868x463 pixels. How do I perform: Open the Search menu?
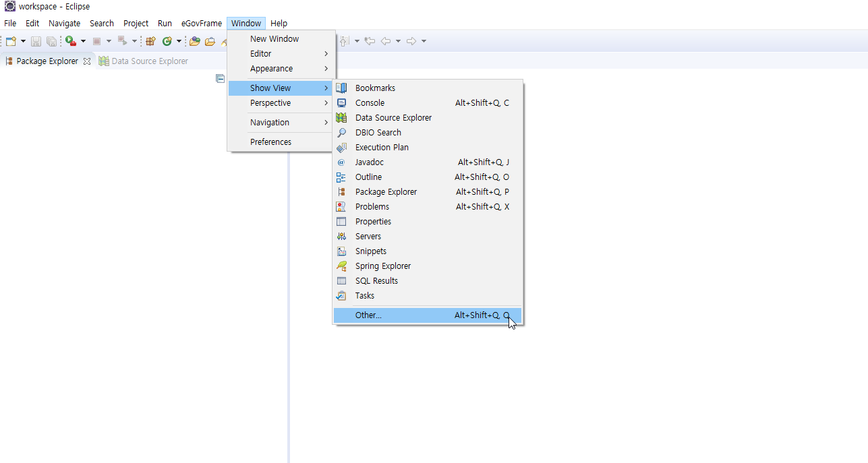[102, 23]
